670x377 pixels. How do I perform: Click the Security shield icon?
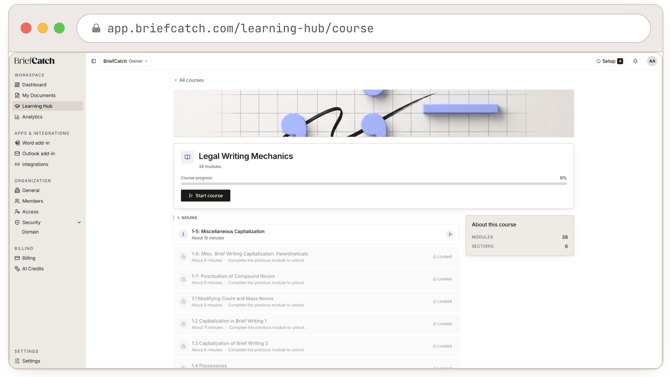pyautogui.click(x=17, y=222)
